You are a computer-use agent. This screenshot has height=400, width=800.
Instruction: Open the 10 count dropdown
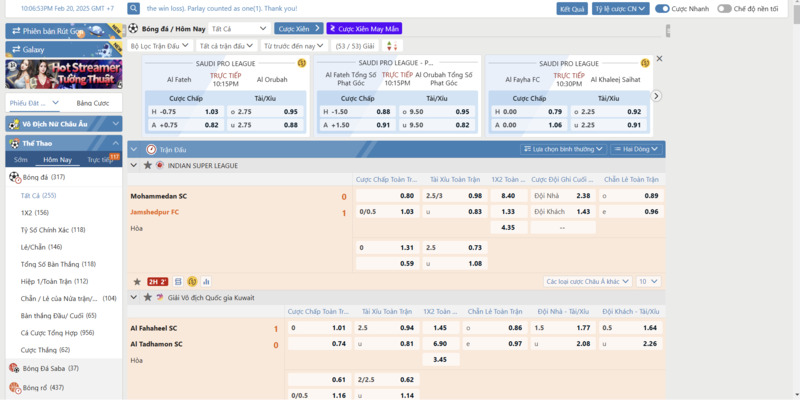(648, 282)
